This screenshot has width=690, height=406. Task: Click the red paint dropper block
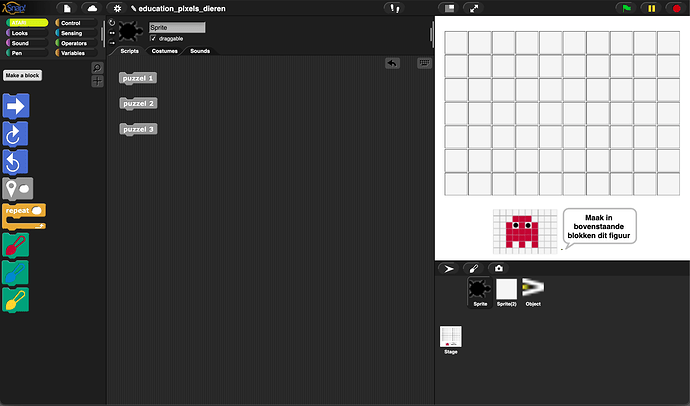17,245
